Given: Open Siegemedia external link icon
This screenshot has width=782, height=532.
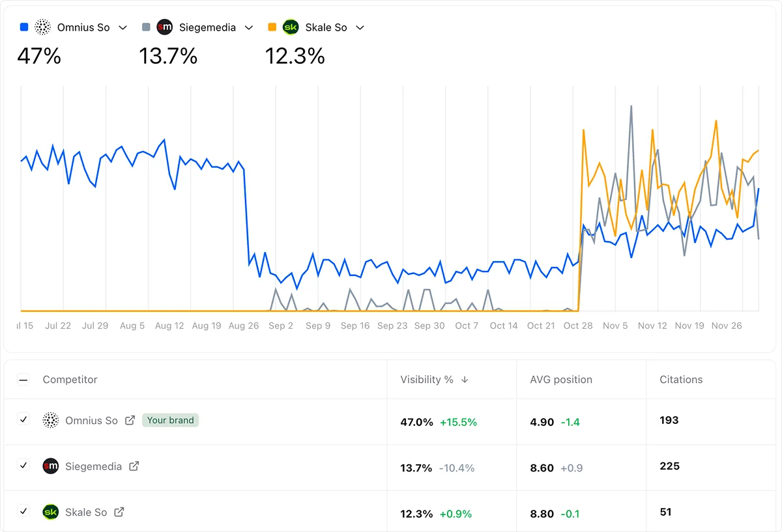Looking at the screenshot, I should [x=134, y=466].
